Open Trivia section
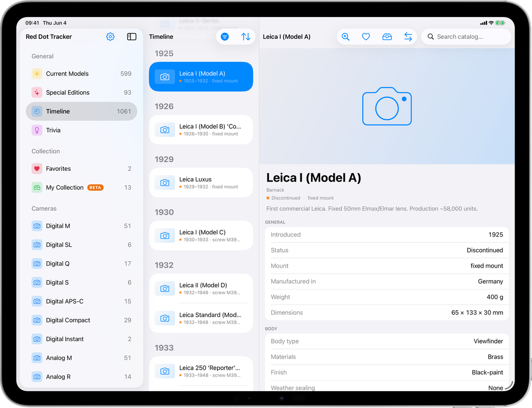 coord(81,130)
